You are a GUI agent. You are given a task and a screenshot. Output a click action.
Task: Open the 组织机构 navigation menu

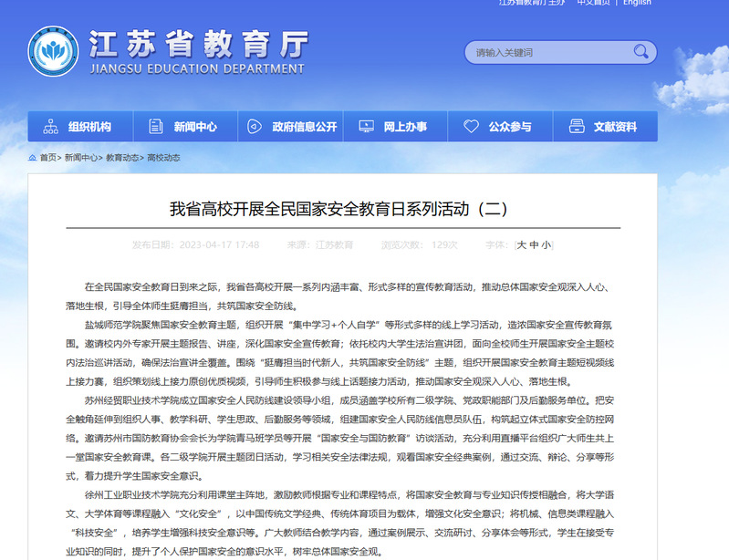pyautogui.click(x=89, y=127)
